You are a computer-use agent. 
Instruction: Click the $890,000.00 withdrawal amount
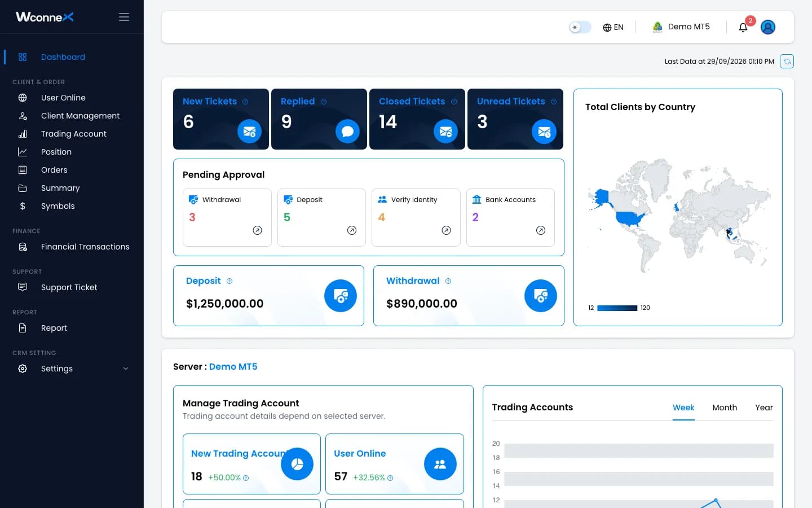[x=422, y=304]
